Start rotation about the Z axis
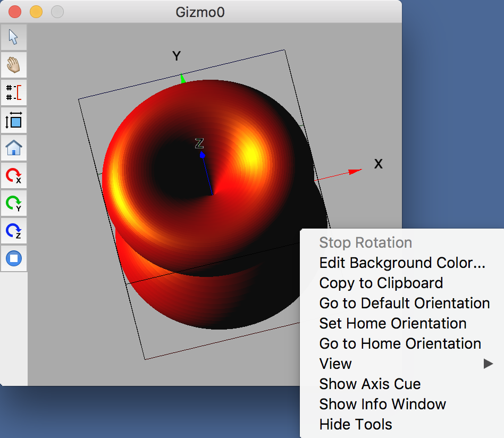The width and height of the screenshot is (504, 438). click(14, 231)
